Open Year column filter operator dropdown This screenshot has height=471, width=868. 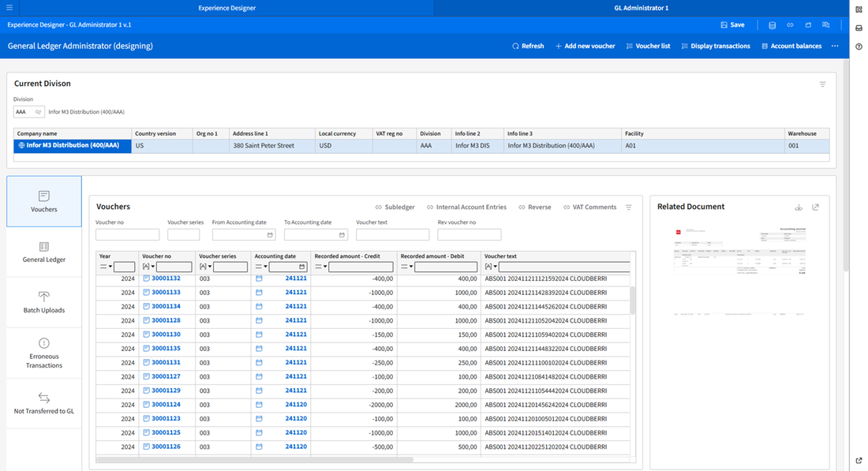click(x=106, y=267)
